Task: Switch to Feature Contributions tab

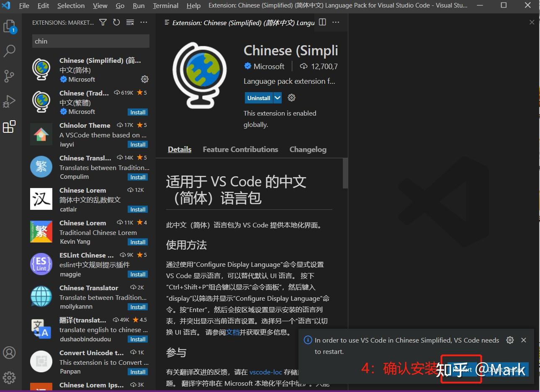Action: (240, 150)
